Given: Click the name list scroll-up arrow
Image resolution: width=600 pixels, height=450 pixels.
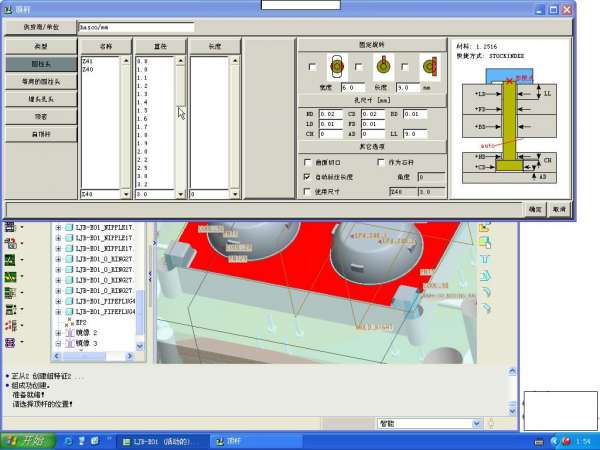Looking at the screenshot, I should (126, 61).
